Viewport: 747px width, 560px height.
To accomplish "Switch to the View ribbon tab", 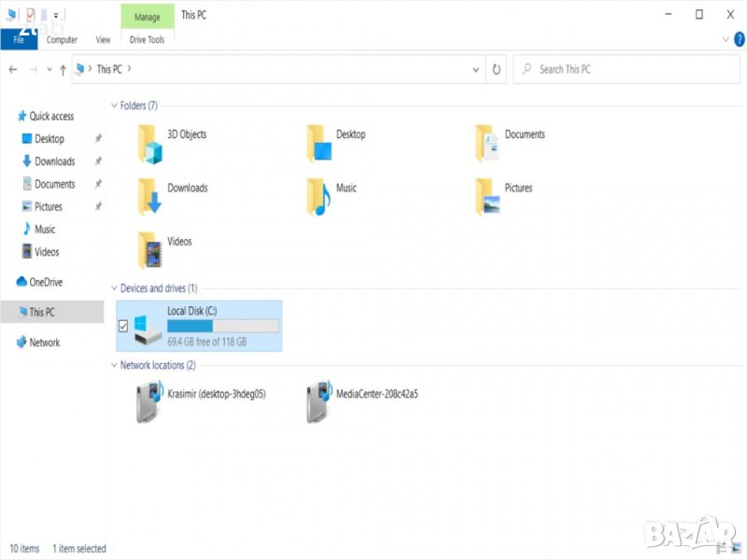I will pos(103,40).
